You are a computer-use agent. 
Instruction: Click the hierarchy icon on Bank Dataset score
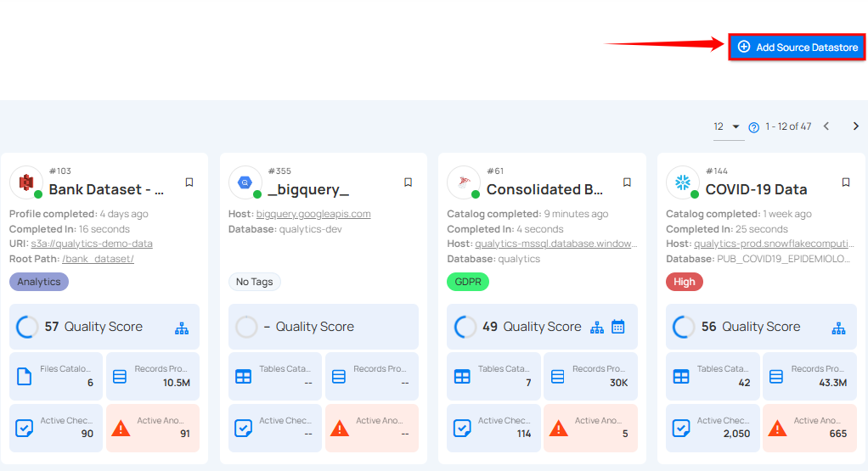tap(181, 328)
